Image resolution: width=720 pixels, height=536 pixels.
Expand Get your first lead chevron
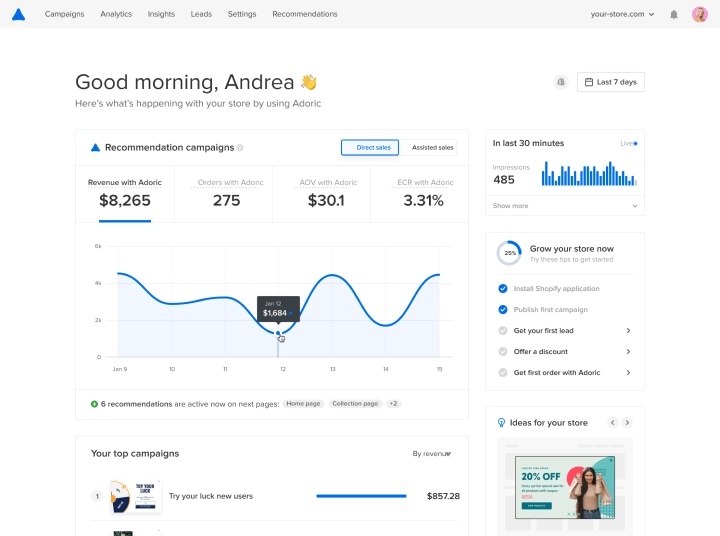[x=628, y=331]
